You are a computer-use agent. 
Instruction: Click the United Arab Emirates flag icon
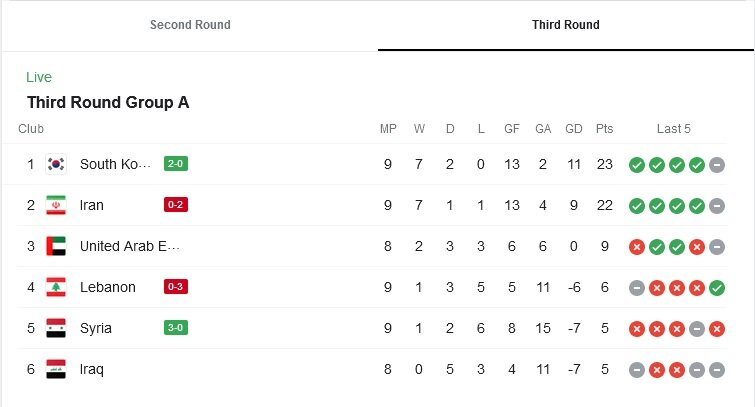tap(56, 246)
